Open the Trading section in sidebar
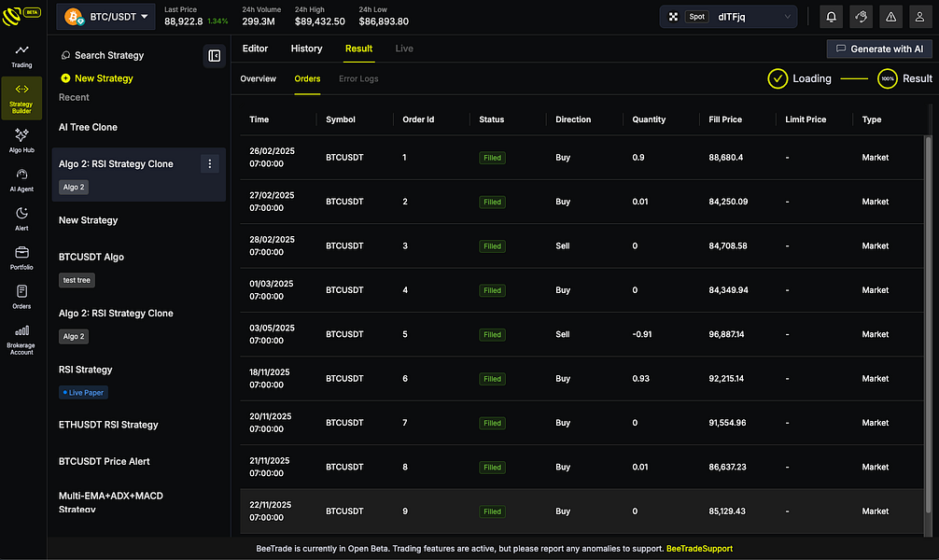 point(21,56)
